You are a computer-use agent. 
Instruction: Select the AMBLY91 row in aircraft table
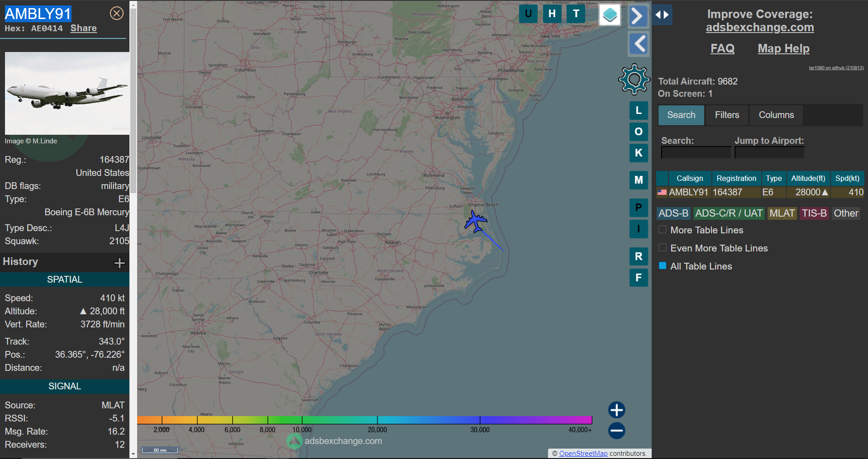[x=760, y=192]
